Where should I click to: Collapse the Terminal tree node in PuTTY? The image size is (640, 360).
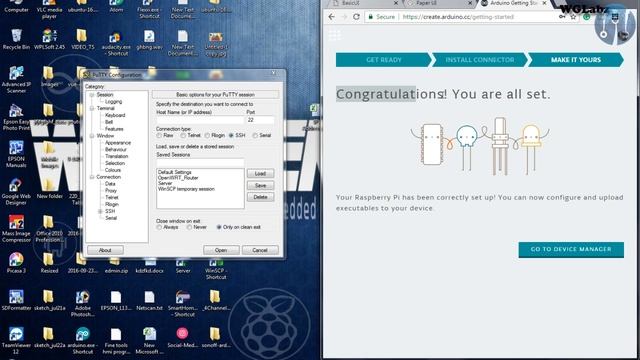[92, 109]
